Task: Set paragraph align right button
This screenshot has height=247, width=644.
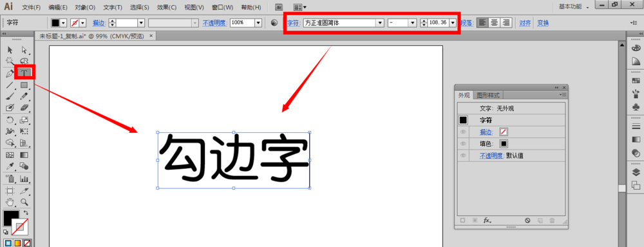Action: [x=506, y=23]
